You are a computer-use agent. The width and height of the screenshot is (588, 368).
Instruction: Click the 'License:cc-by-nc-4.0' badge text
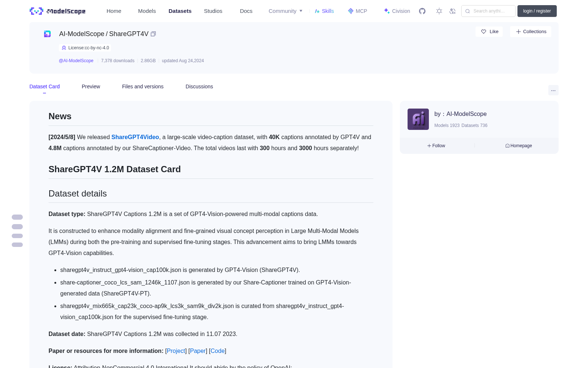[x=89, y=48]
